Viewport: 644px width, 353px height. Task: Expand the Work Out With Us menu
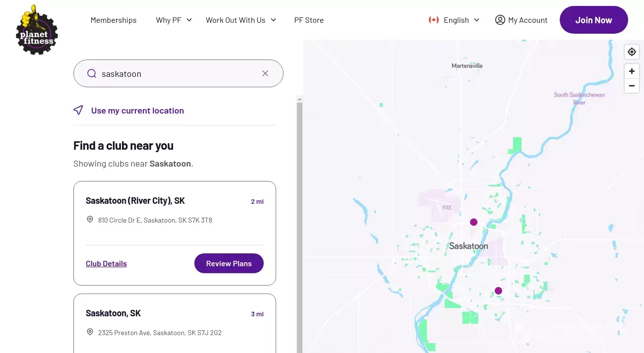coord(241,20)
